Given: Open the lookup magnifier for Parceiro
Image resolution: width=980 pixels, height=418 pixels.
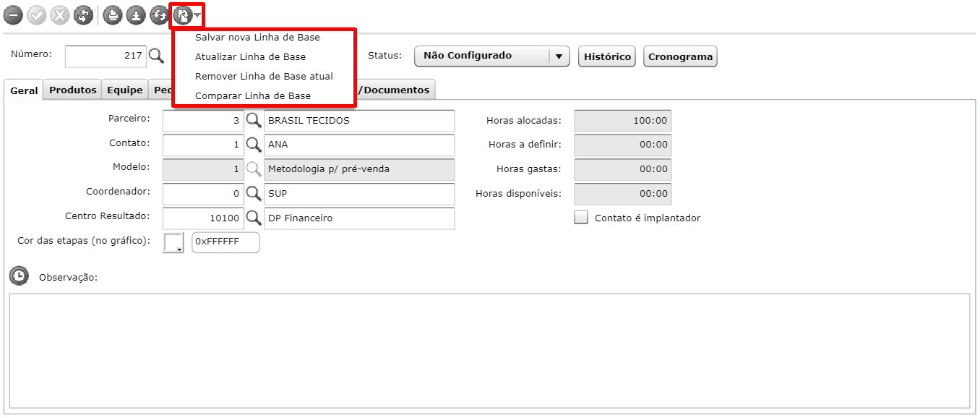Looking at the screenshot, I should click(254, 121).
